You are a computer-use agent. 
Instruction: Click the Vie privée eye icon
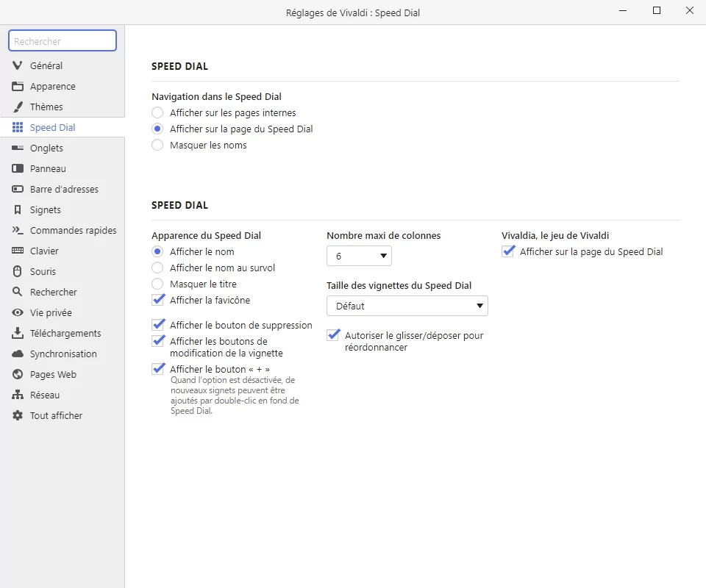(18, 312)
